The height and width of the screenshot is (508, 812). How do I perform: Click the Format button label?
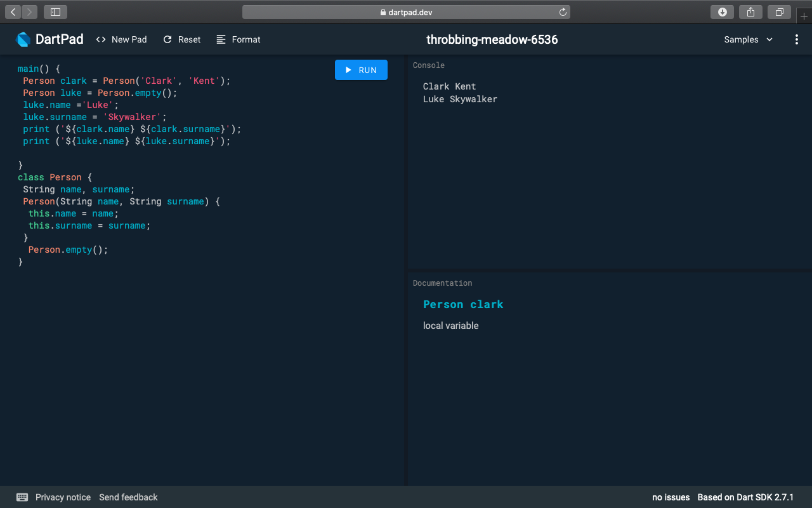246,39
